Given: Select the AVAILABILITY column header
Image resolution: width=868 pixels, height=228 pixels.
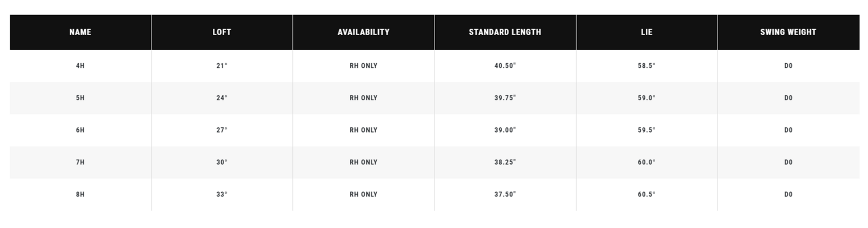Looking at the screenshot, I should [x=364, y=32].
